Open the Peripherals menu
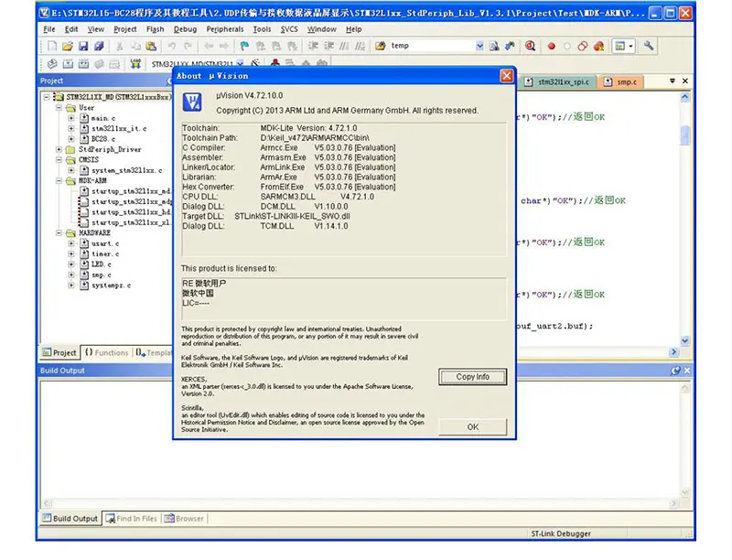The image size is (732, 560). pyautogui.click(x=225, y=29)
